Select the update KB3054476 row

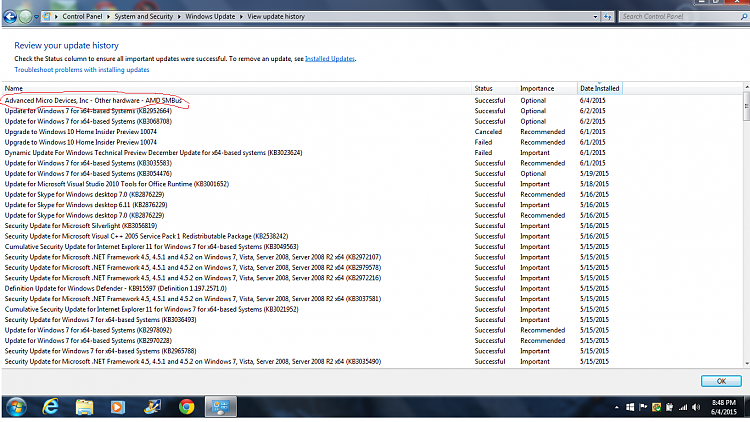(x=313, y=174)
